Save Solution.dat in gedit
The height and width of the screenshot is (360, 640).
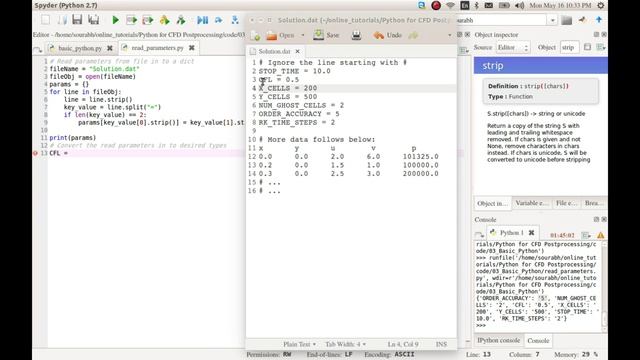click(x=327, y=36)
